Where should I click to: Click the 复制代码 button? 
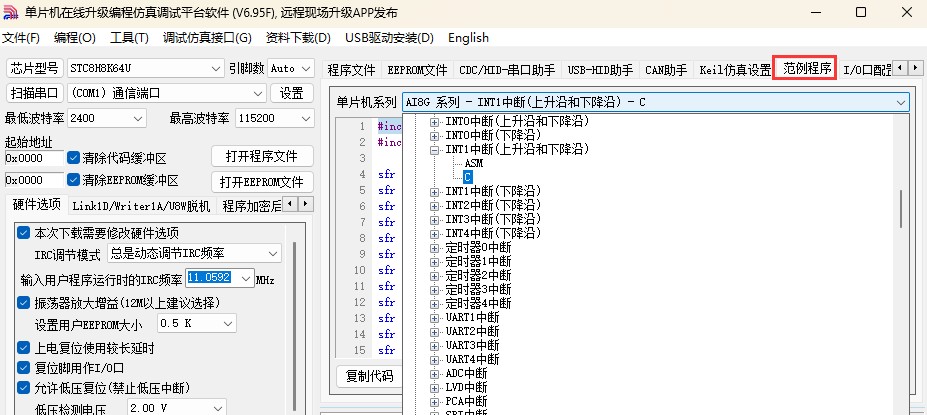coord(369,376)
